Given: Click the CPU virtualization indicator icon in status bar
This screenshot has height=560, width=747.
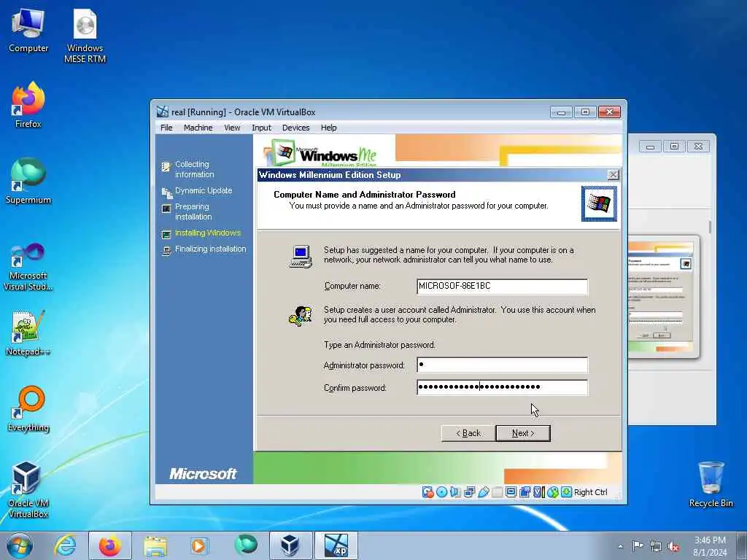Looking at the screenshot, I should (x=539, y=492).
